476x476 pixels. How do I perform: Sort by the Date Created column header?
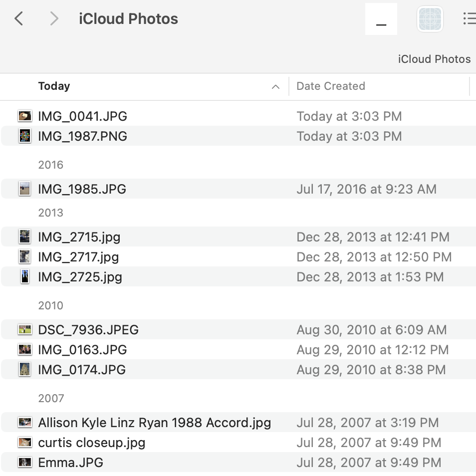tap(331, 86)
